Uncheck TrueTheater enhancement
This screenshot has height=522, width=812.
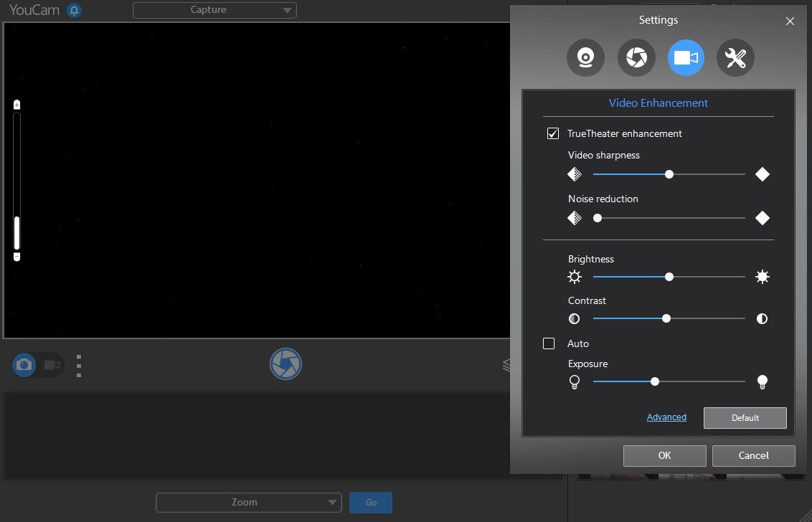coord(552,133)
